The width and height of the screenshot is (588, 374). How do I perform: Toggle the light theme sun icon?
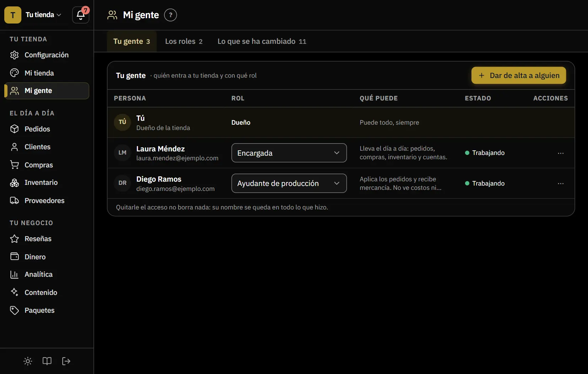(x=28, y=361)
